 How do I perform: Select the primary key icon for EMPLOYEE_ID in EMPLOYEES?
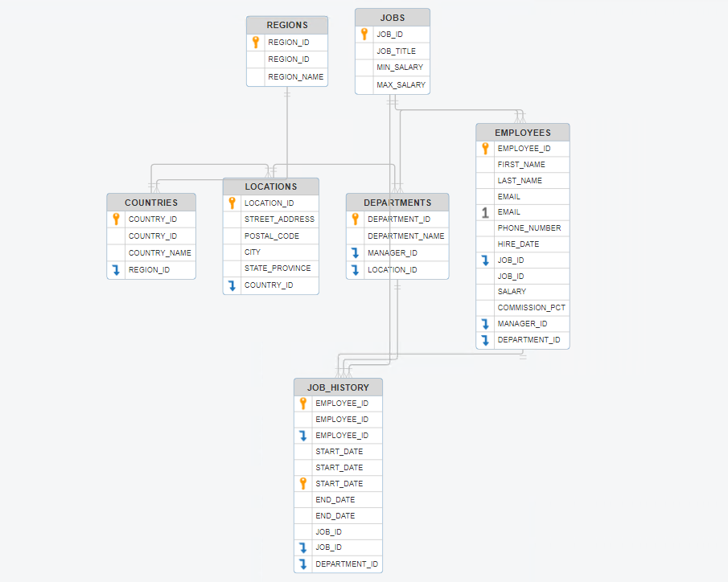483,148
